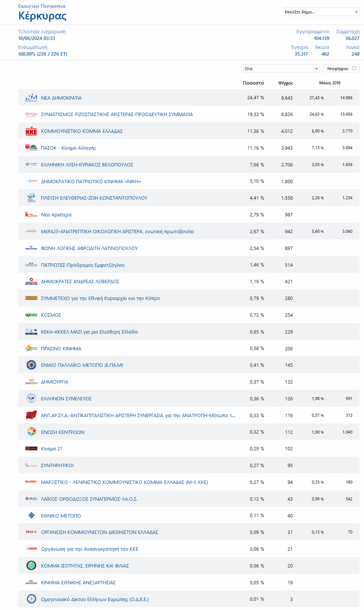This screenshot has height=610, width=364.
Task: Click the red ΚΚΕ party logo
Action: (x=31, y=131)
